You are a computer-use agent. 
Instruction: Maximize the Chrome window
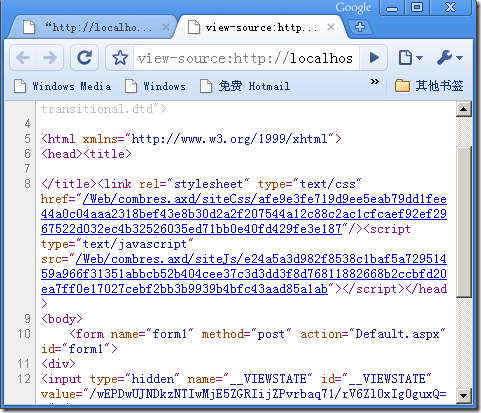point(417,7)
